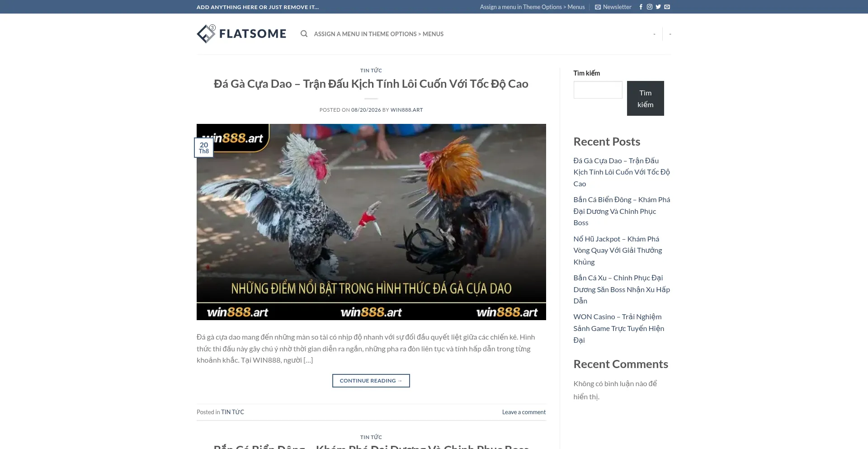Open recent post 'Nổ Hũ Jackpot'
868x449 pixels.
[618, 250]
